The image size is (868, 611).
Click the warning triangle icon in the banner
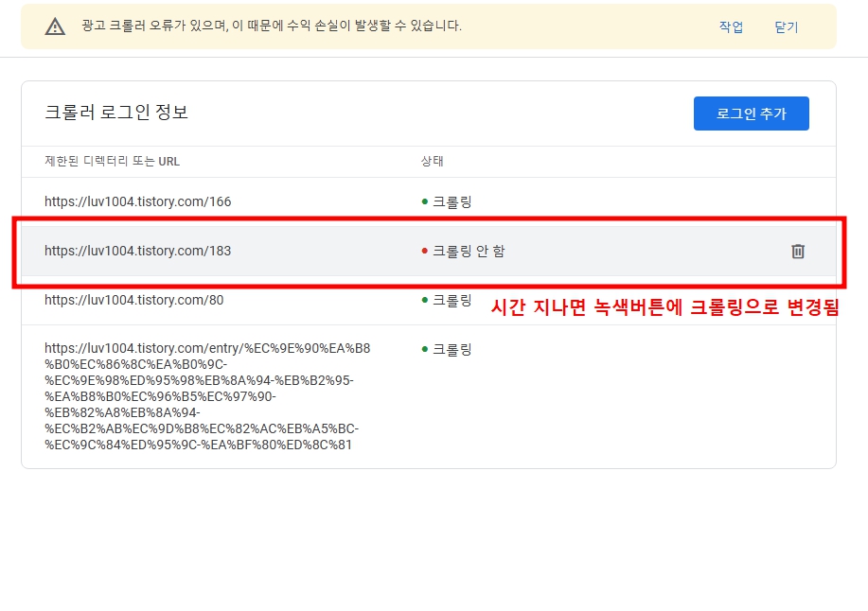(55, 26)
